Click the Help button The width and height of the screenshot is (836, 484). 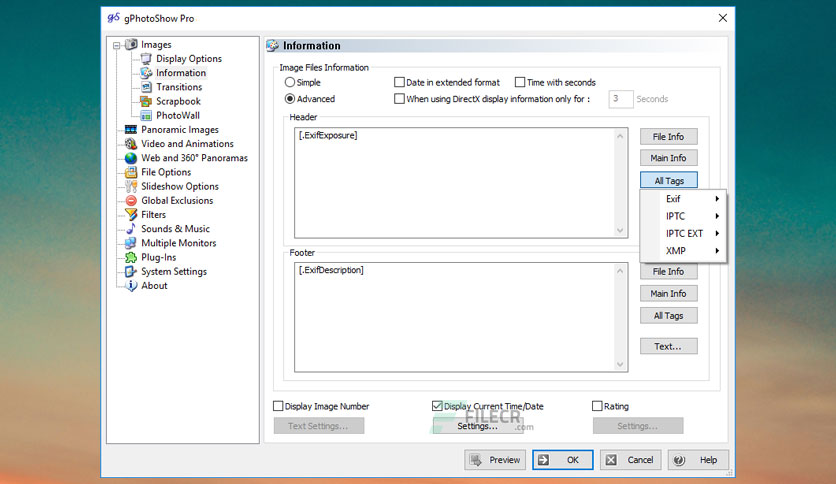[698, 459]
